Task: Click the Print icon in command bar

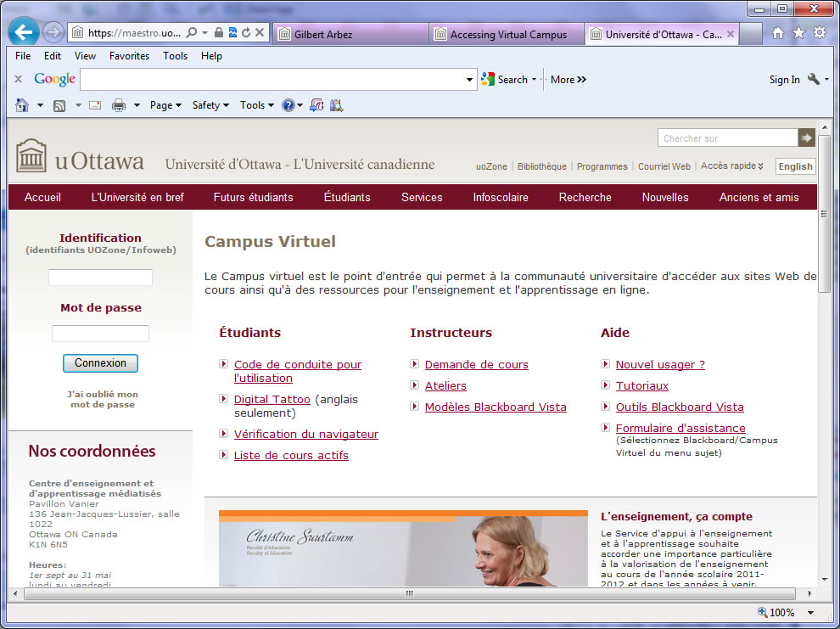Action: coord(119,105)
